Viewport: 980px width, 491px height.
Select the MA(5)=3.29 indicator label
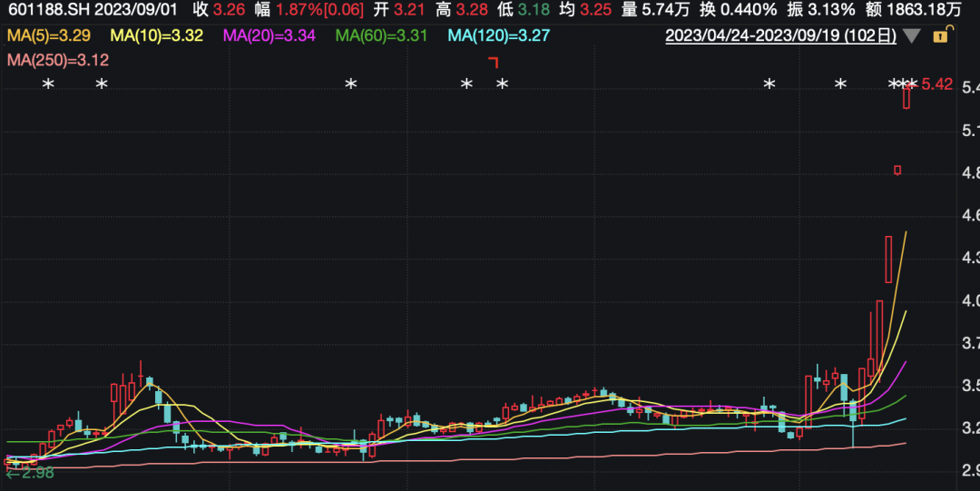click(x=49, y=35)
